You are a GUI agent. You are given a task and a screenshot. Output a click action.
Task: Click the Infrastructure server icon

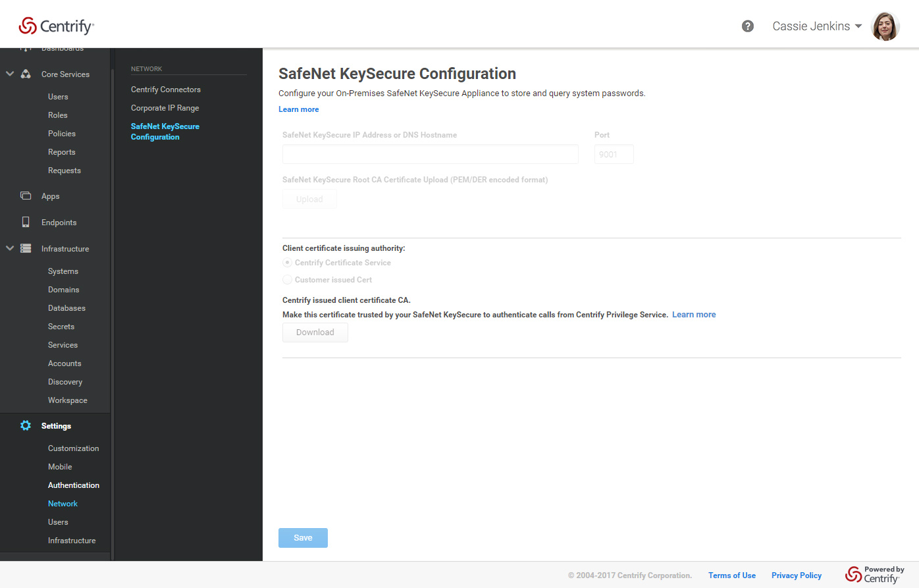coord(26,248)
